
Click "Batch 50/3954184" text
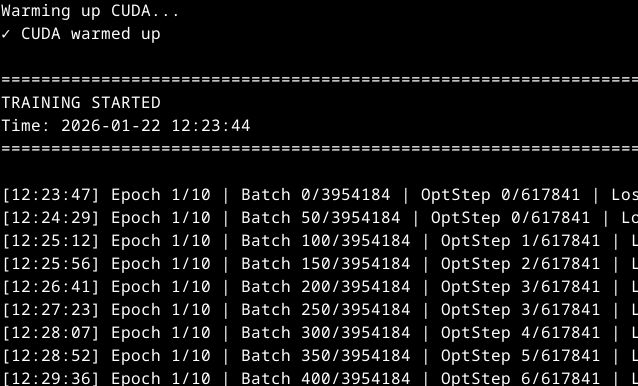pos(321,218)
